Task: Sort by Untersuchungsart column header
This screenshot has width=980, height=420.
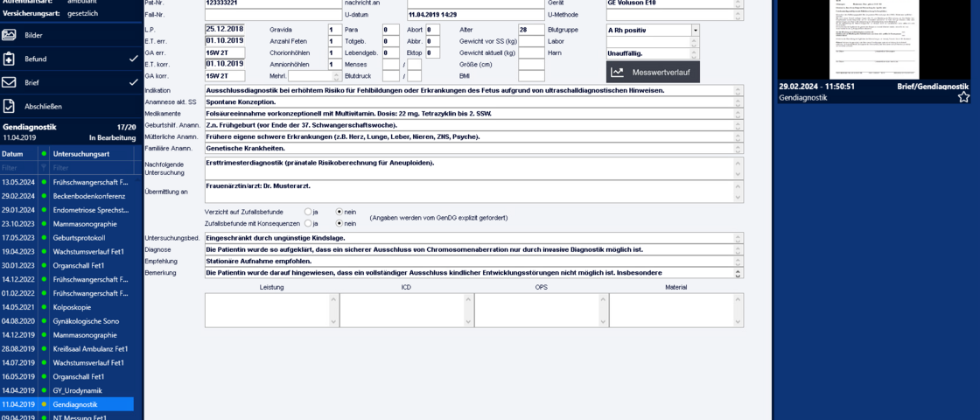Action: point(92,154)
